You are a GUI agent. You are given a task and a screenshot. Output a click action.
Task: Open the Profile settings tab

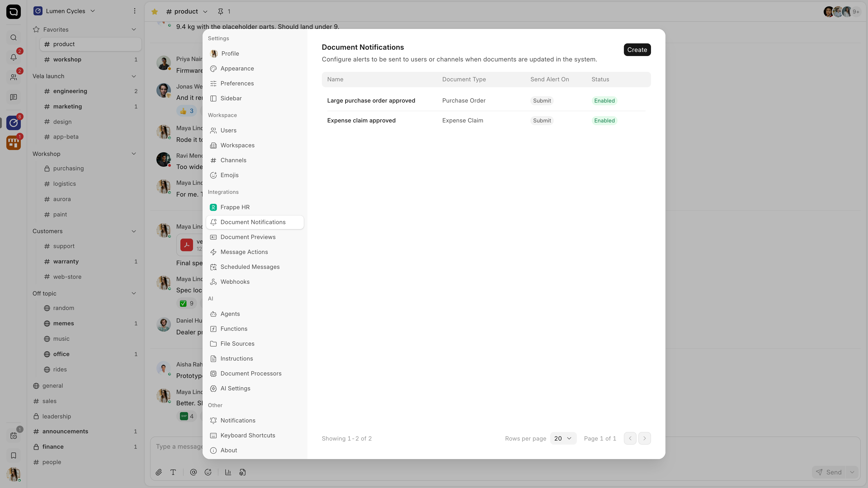tap(255, 54)
